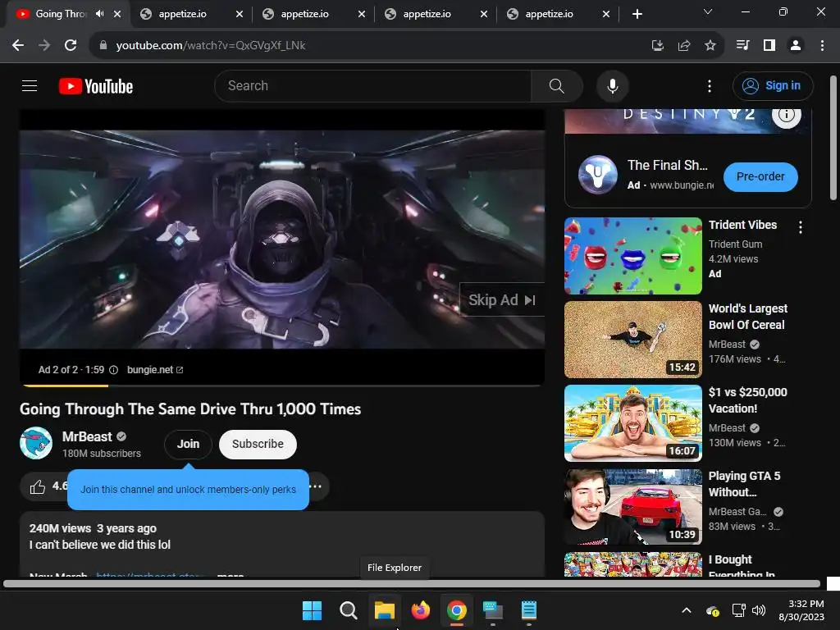
Task: Go to the YouTube home logo
Action: 96,86
